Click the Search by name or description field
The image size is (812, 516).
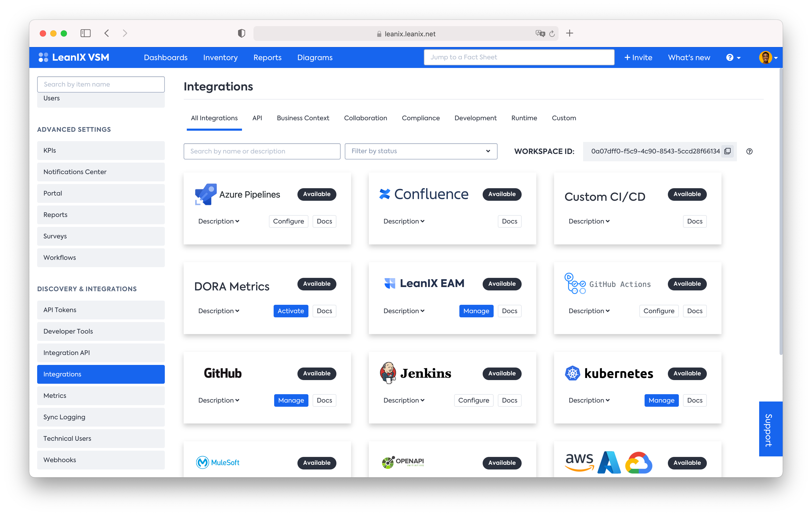click(262, 151)
